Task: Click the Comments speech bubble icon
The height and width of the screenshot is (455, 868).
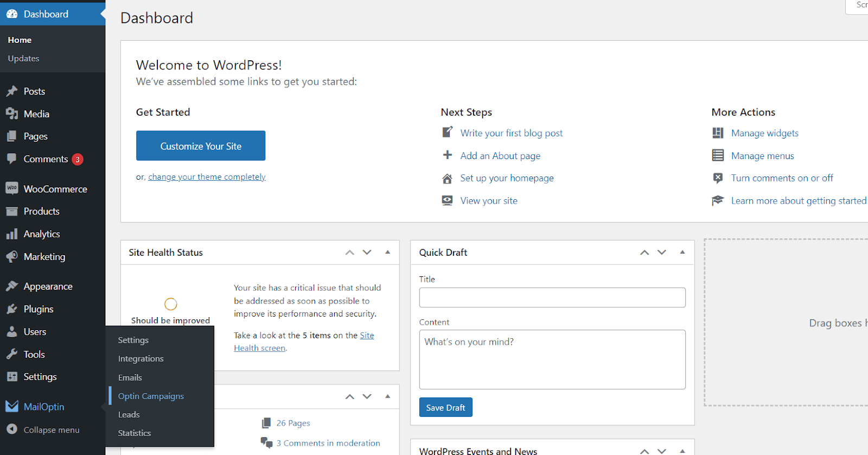Action: (x=12, y=159)
